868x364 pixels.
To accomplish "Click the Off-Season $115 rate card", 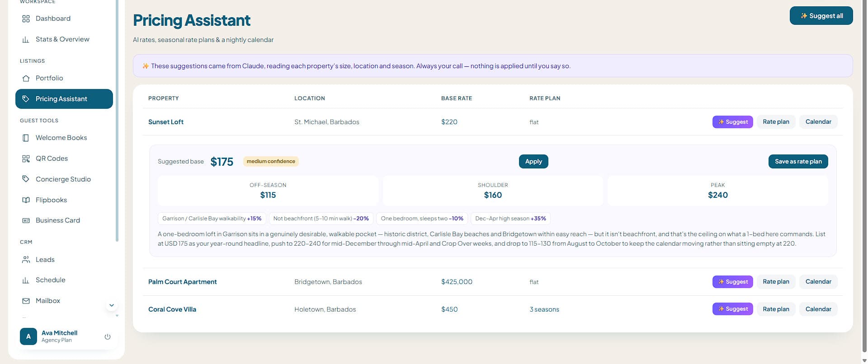I will click(268, 191).
